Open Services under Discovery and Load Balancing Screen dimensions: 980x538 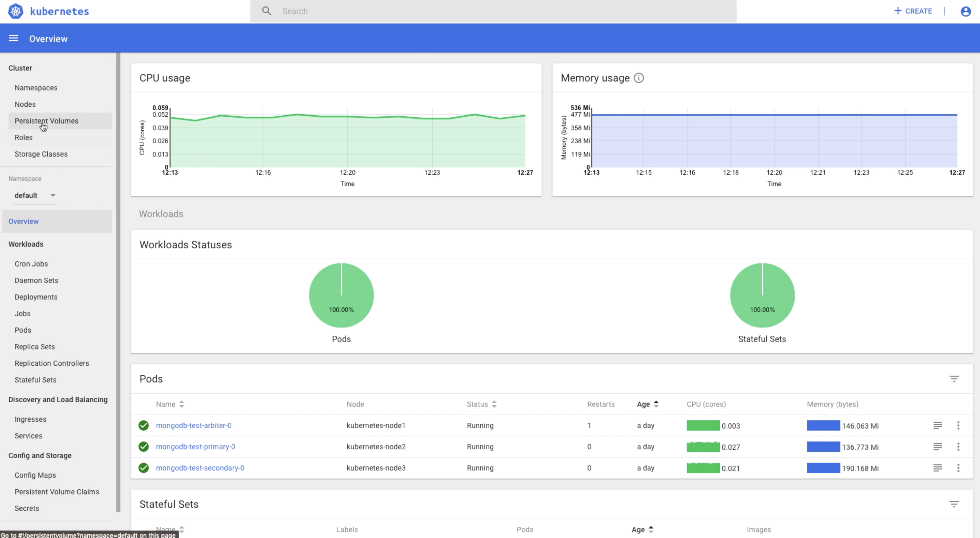pos(28,436)
